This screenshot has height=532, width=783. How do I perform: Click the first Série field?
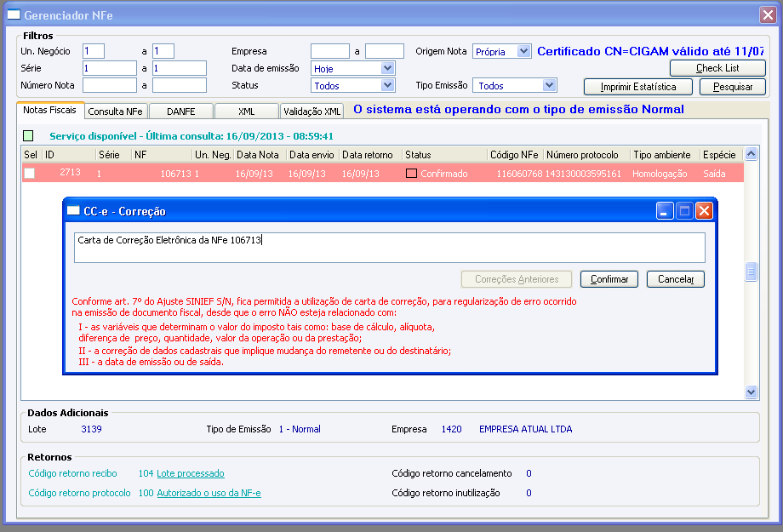pos(109,68)
